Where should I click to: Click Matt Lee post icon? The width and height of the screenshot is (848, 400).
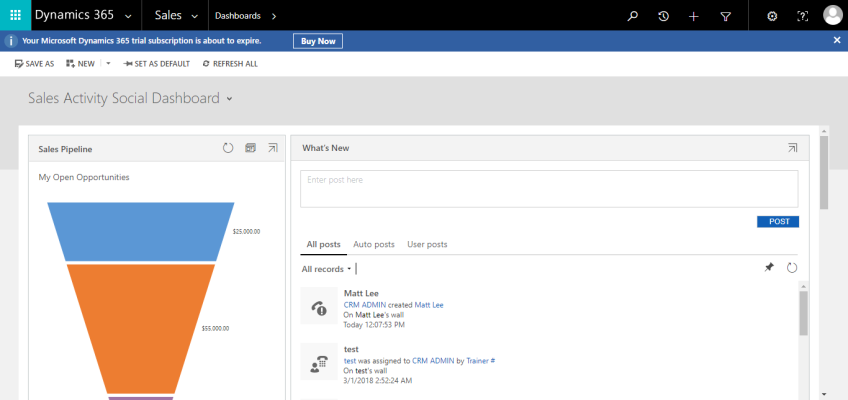tap(319, 305)
